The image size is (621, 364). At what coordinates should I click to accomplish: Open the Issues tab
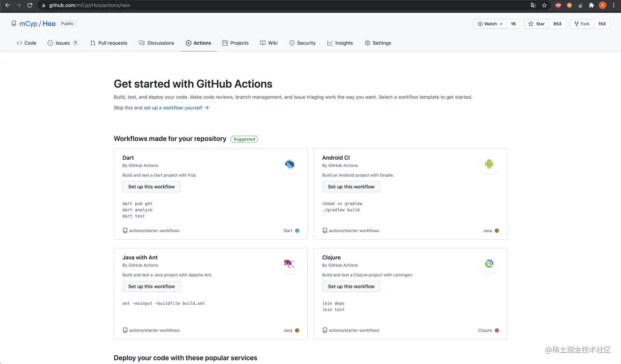tap(63, 43)
